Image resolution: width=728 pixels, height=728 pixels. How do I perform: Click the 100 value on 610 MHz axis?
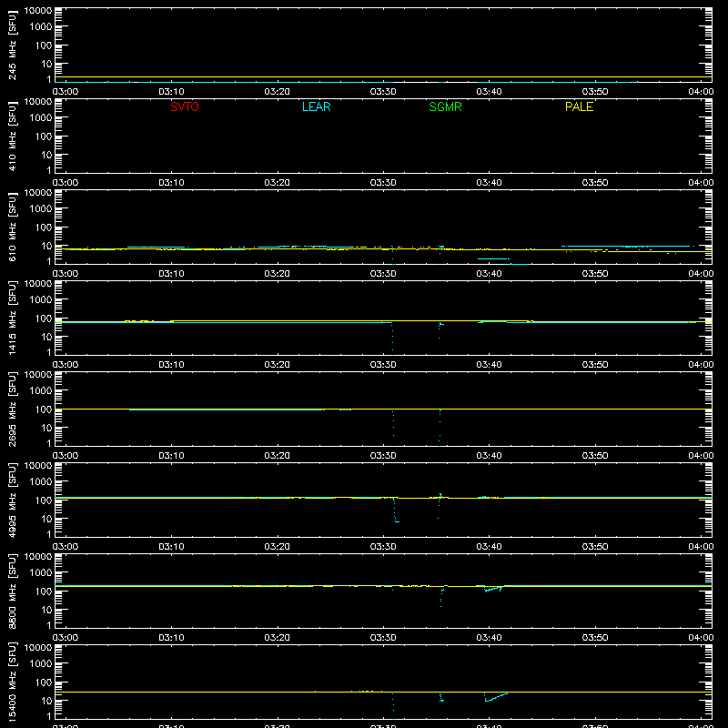(x=44, y=227)
